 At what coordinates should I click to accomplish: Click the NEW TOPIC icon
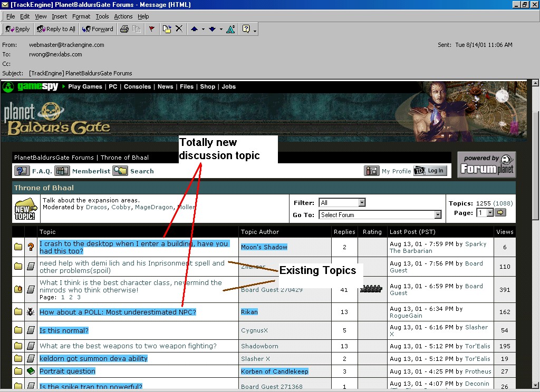[x=25, y=209]
